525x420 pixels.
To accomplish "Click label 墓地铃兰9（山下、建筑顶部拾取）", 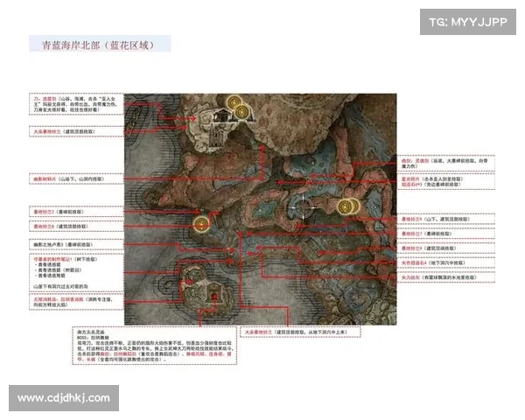I will pos(436,219).
